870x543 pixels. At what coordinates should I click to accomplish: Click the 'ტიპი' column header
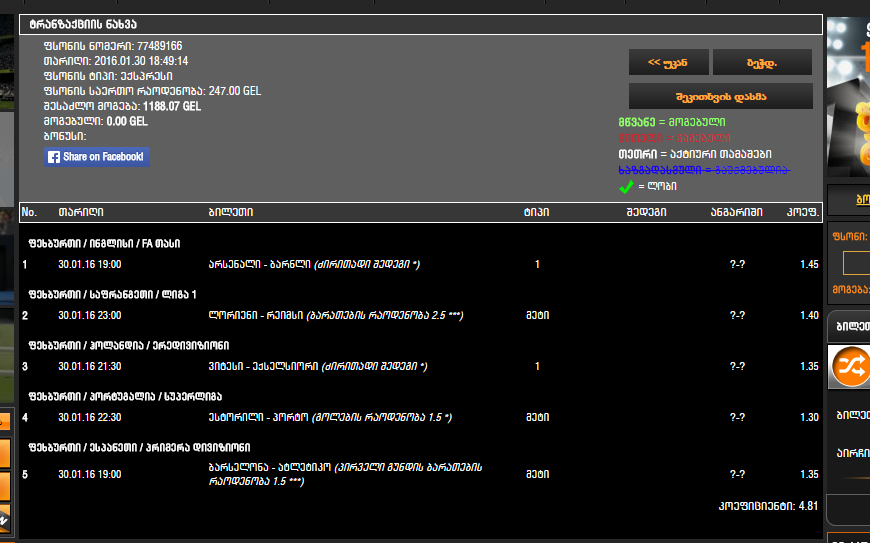tap(537, 212)
